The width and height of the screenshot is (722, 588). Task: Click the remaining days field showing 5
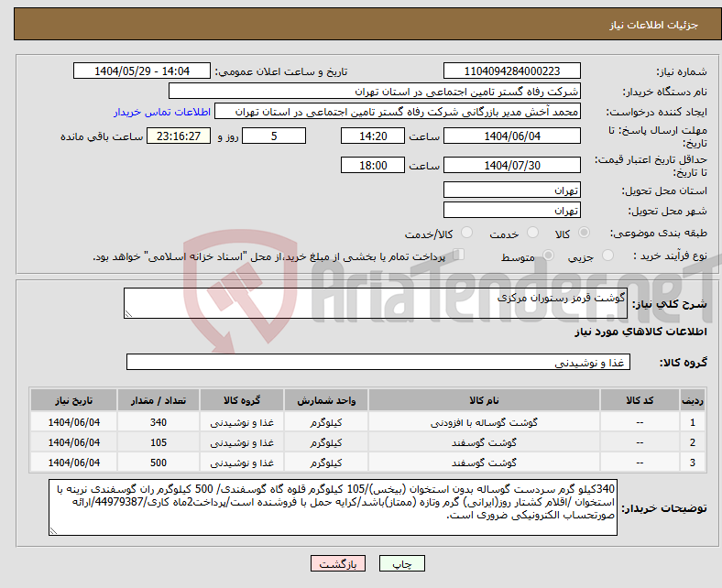tap(274, 136)
